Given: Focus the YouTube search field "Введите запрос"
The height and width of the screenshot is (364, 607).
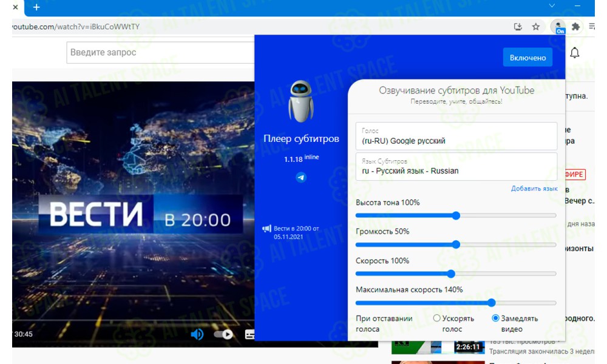Looking at the screenshot, I should click(161, 53).
